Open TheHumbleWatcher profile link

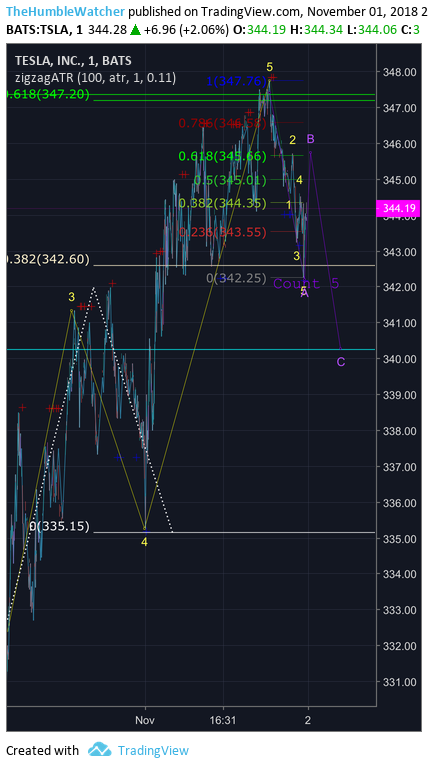(x=65, y=11)
